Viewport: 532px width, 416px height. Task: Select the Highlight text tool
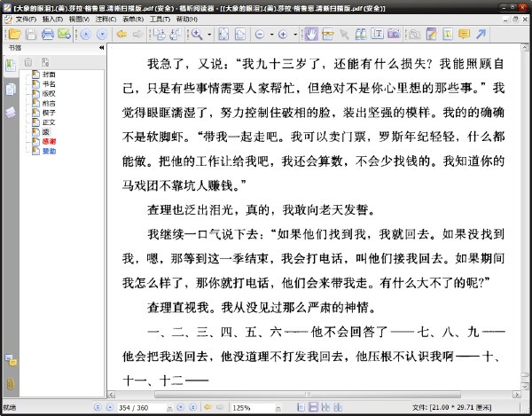coord(448,35)
